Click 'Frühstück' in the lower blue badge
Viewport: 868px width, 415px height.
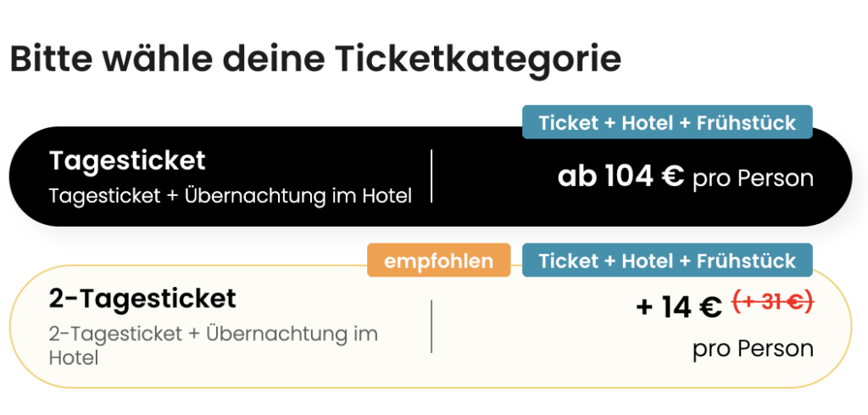tap(747, 261)
